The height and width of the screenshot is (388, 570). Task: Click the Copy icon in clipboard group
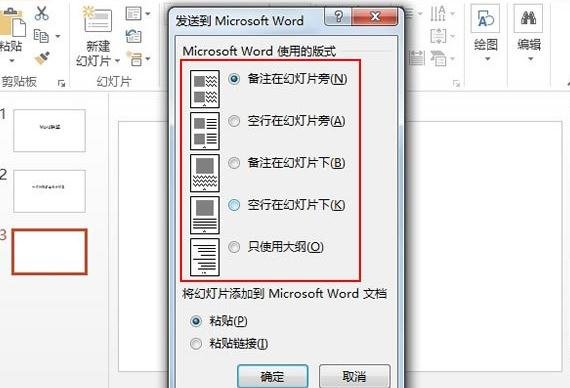pos(41,36)
